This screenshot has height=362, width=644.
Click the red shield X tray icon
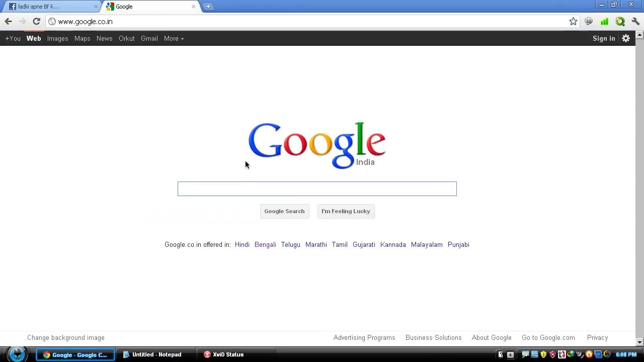tap(552, 354)
